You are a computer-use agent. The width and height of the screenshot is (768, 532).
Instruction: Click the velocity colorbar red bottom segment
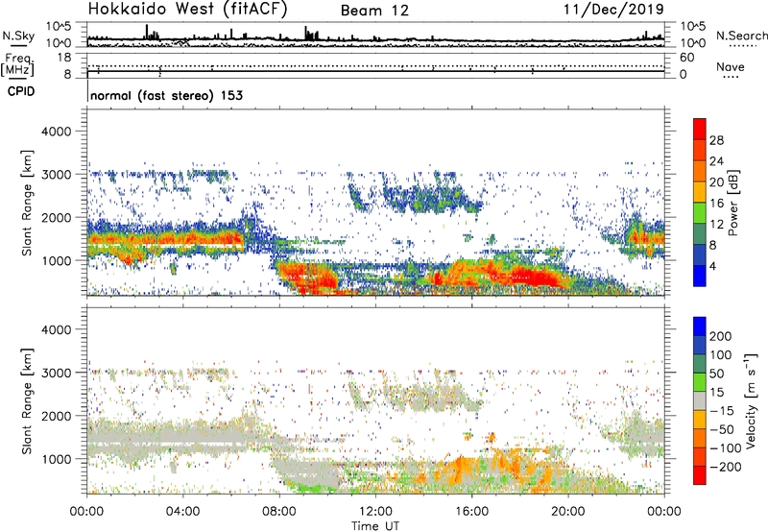coord(700,475)
